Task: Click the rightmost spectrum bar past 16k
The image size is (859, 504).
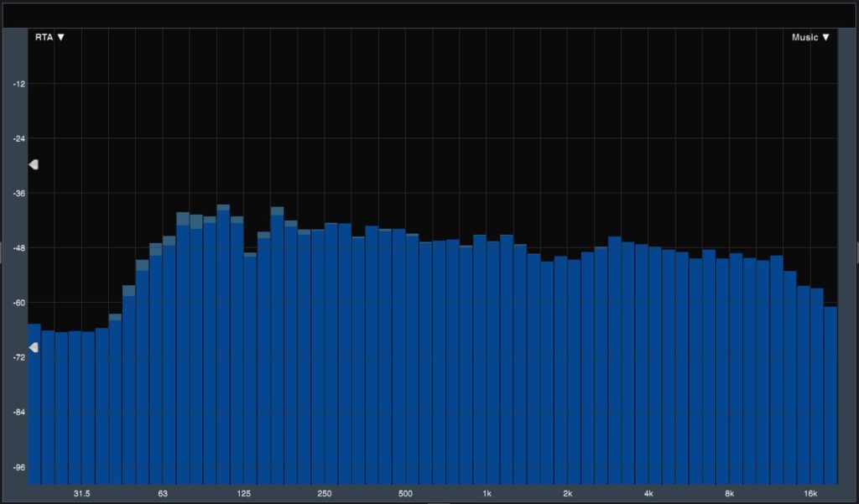Action: click(x=830, y=394)
